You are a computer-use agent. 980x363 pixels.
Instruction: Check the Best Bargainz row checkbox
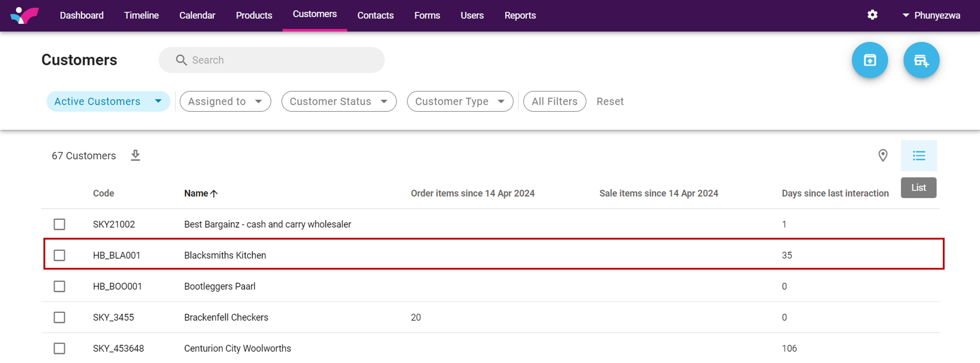tap(59, 224)
